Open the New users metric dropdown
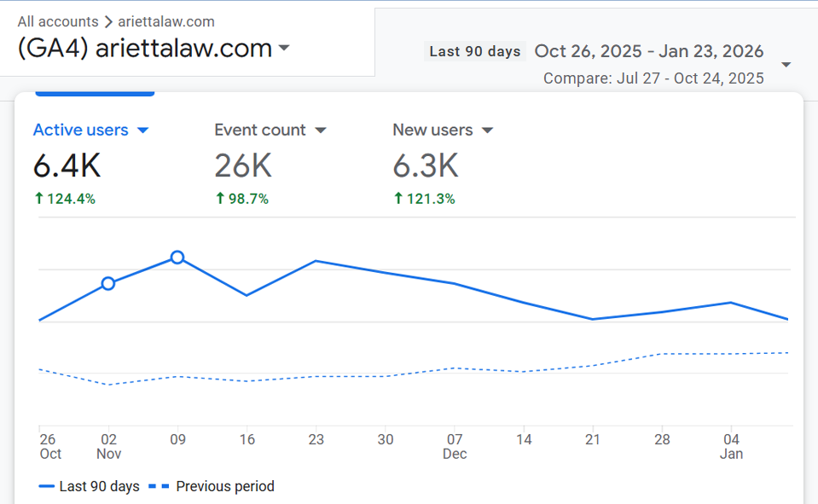Screen dimensions: 818x504 point(488,130)
